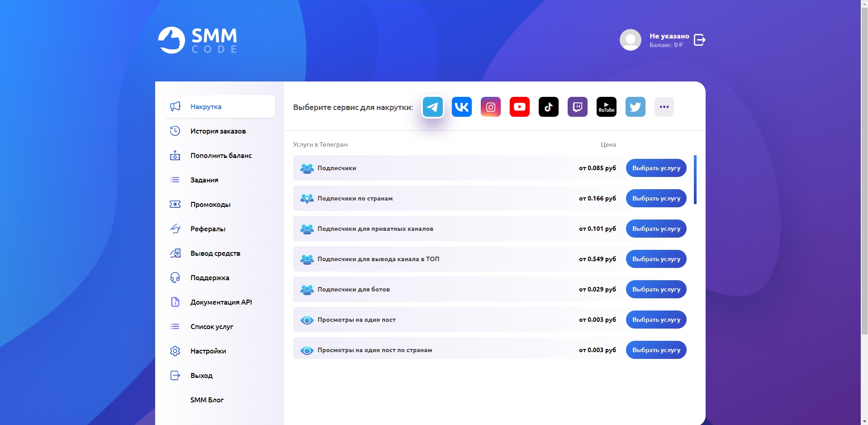Image resolution: width=868 pixels, height=425 pixels.
Task: Click the money icon beside Пополнить баланс
Action: (x=175, y=155)
